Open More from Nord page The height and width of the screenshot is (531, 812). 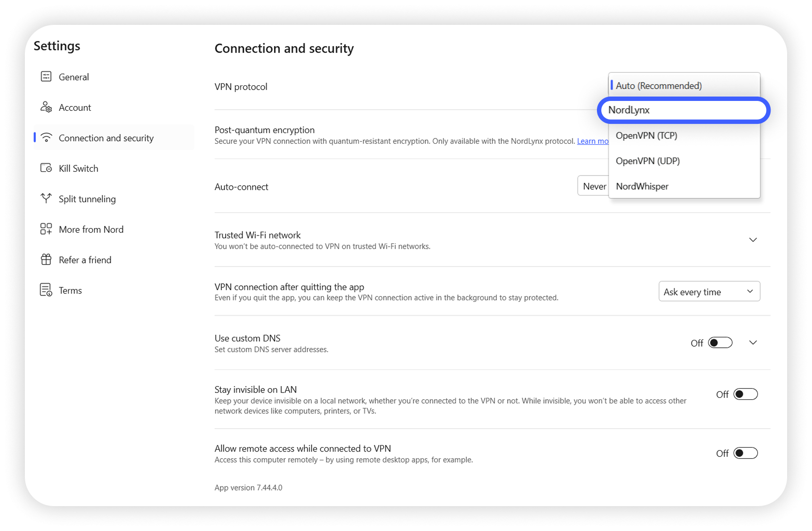tap(114, 229)
